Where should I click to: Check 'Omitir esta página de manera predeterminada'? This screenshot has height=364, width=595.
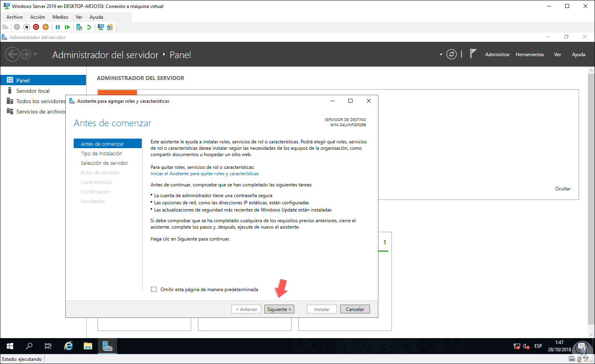tap(154, 290)
